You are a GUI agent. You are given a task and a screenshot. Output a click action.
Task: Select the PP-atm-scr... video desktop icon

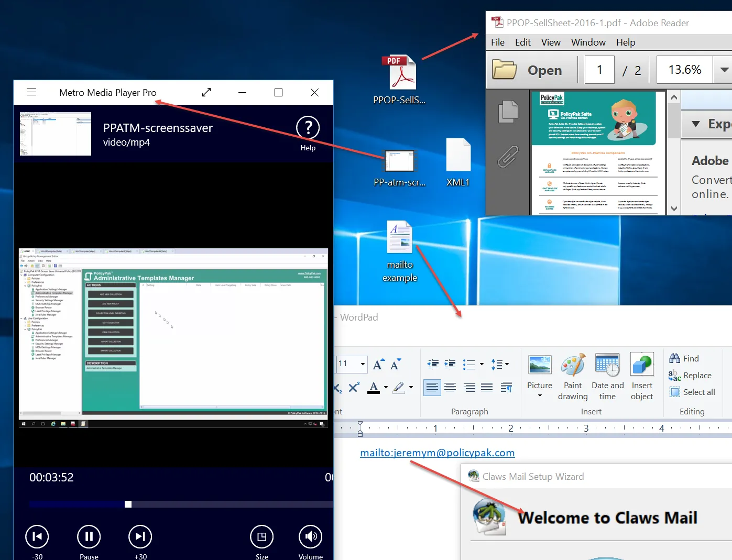point(399,169)
